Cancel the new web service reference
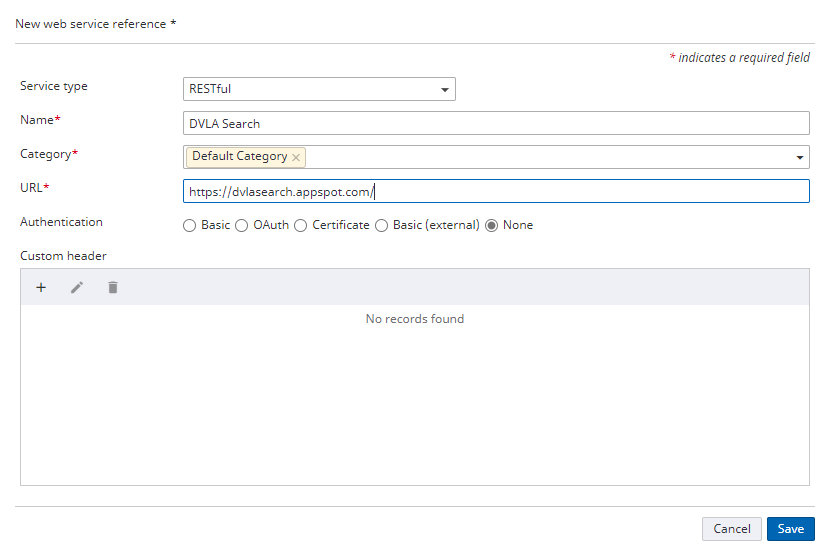 732,528
